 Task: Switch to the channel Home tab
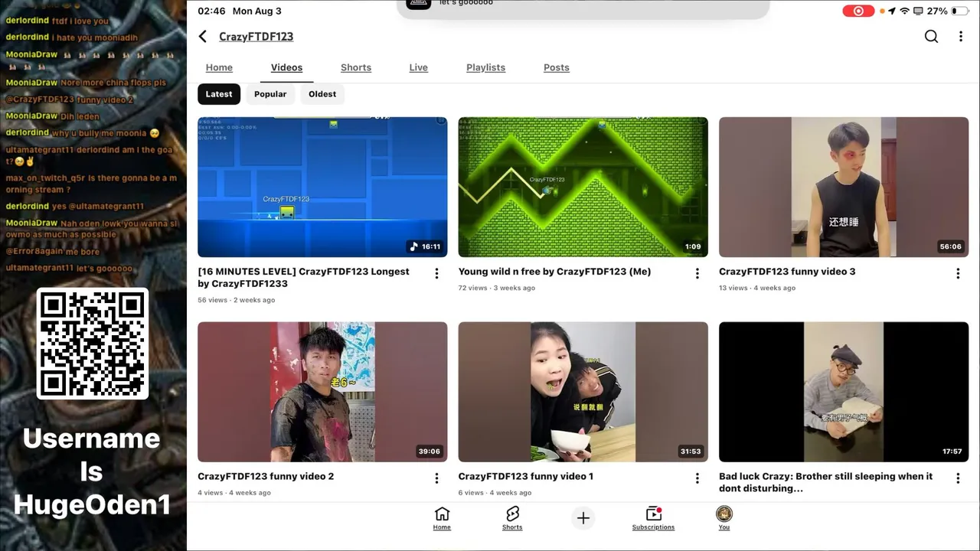(x=219, y=67)
